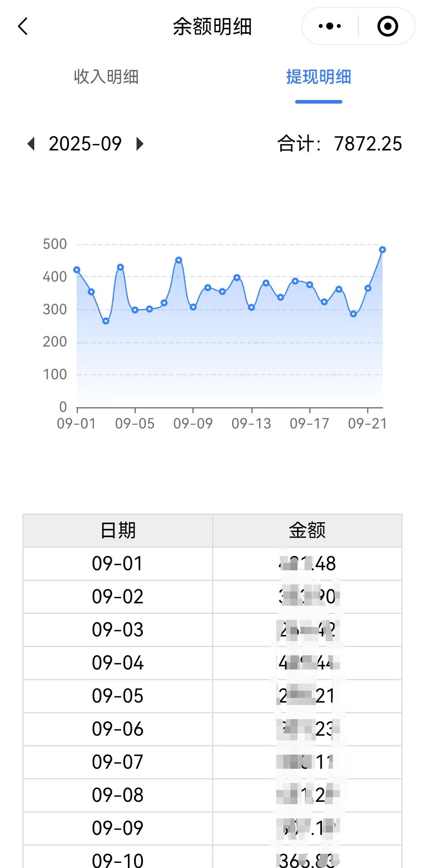Screen dimensions: 425x868
Task: Tap the 09-01 table row date
Action: click(x=118, y=564)
